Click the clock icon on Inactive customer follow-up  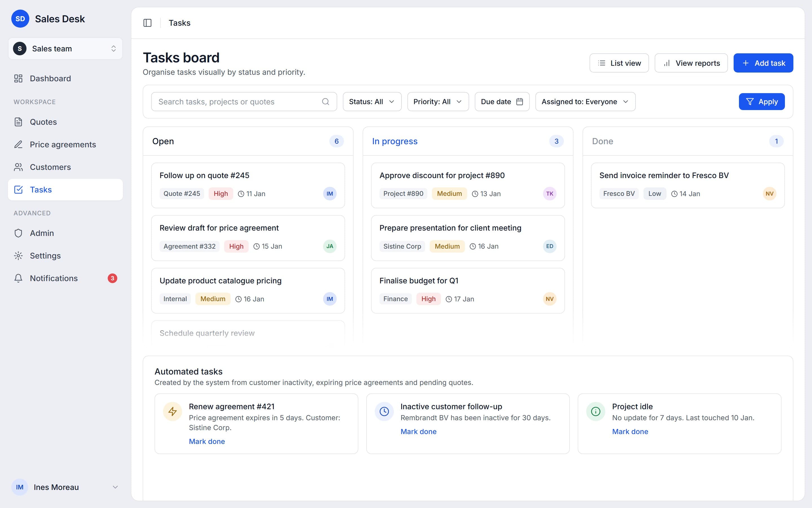click(x=384, y=411)
